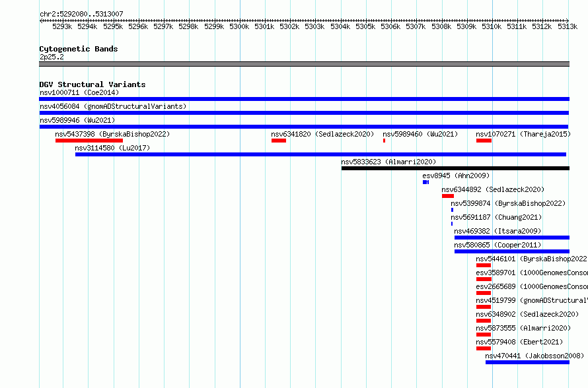Select blue bar under nsv3114580
This screenshot has width=588, height=388.
tap(320, 154)
